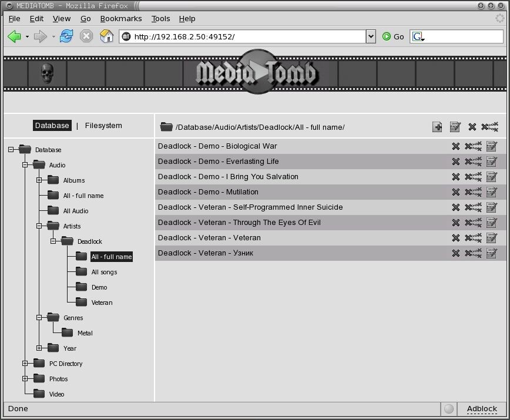
Task: Select the Video folder
Action: click(56, 394)
